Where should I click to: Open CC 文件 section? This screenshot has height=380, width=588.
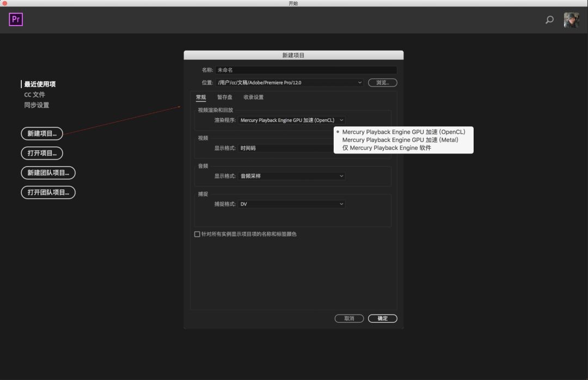click(x=34, y=95)
